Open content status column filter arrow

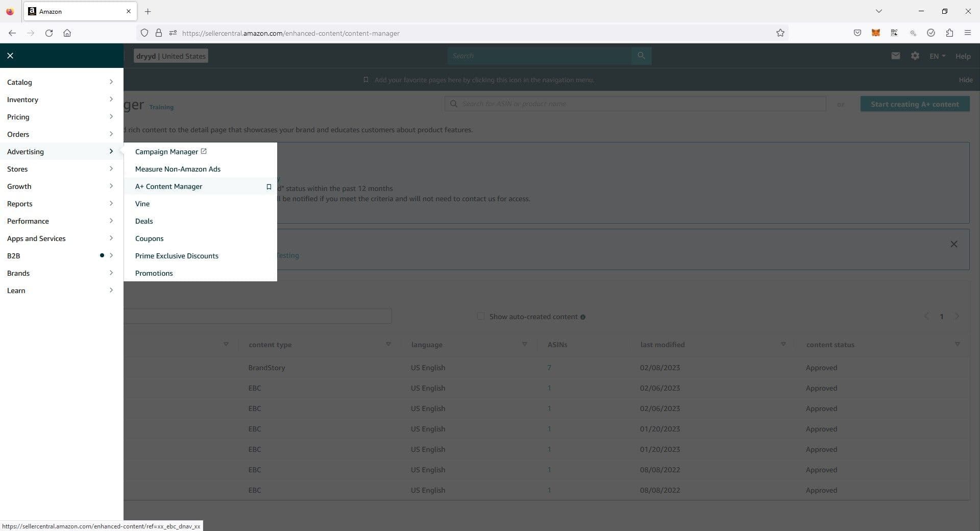[957, 345]
